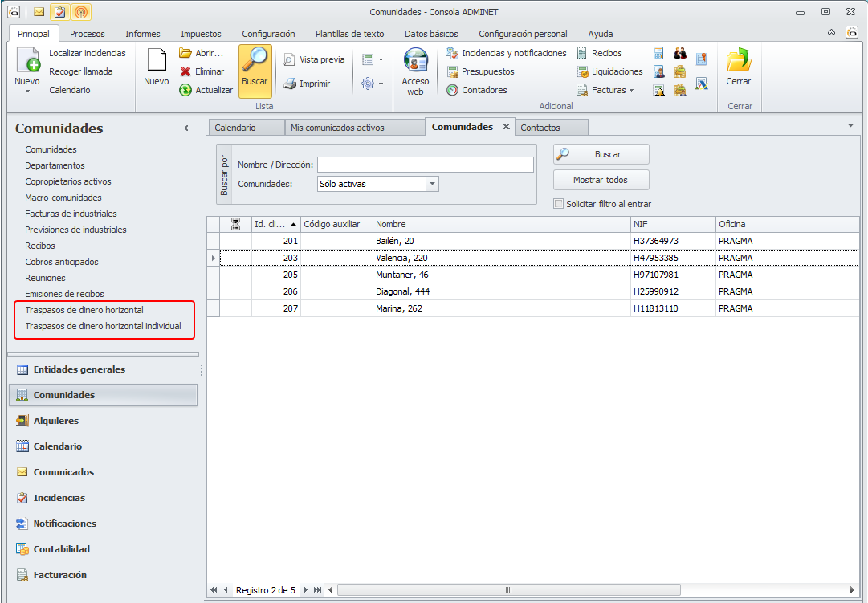Click the Buscar magnifier icon in ribbon
This screenshot has height=603, width=868.
click(255, 62)
